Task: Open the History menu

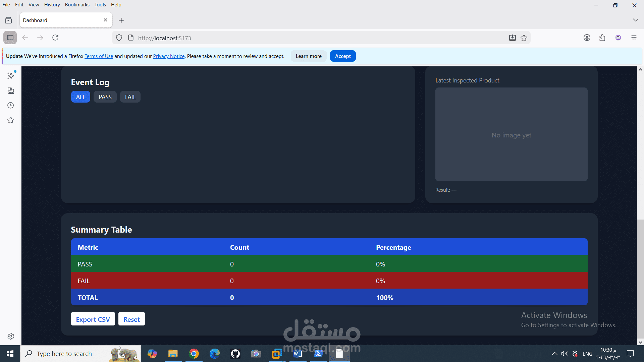Action: pos(52,5)
